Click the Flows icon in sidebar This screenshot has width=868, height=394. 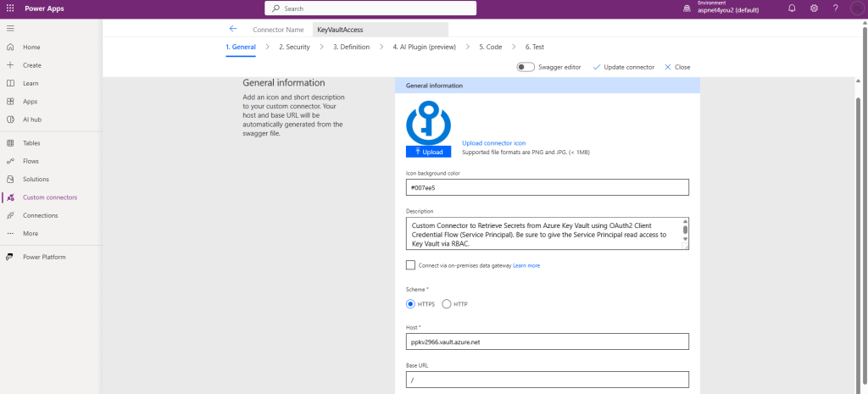[10, 162]
